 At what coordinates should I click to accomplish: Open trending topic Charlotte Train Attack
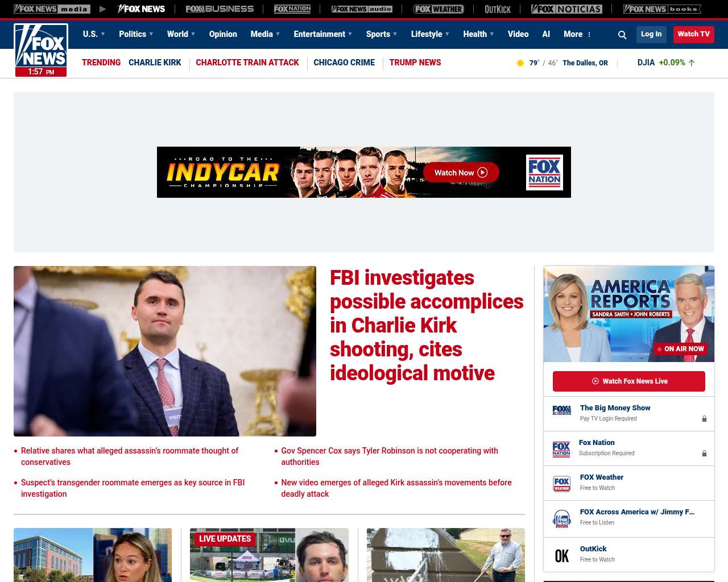[x=247, y=63]
